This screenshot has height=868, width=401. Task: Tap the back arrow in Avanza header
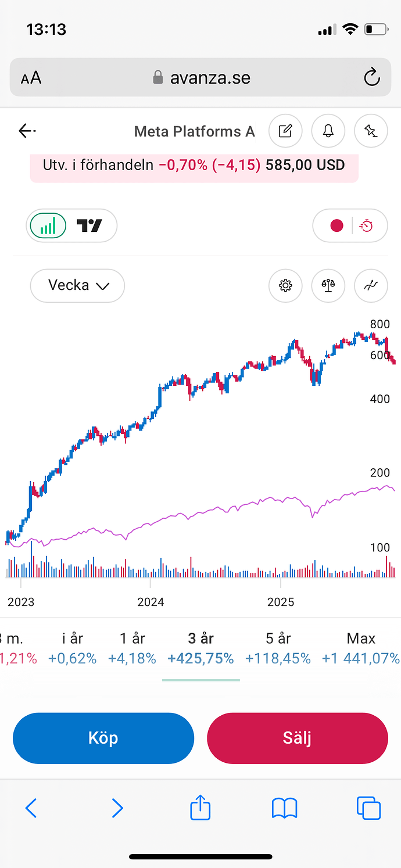[27, 131]
